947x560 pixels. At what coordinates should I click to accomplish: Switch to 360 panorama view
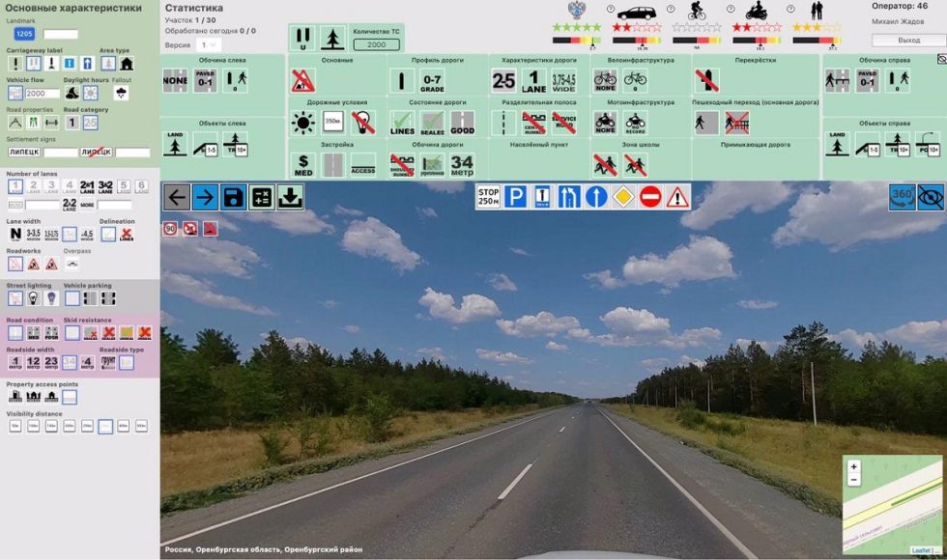903,197
